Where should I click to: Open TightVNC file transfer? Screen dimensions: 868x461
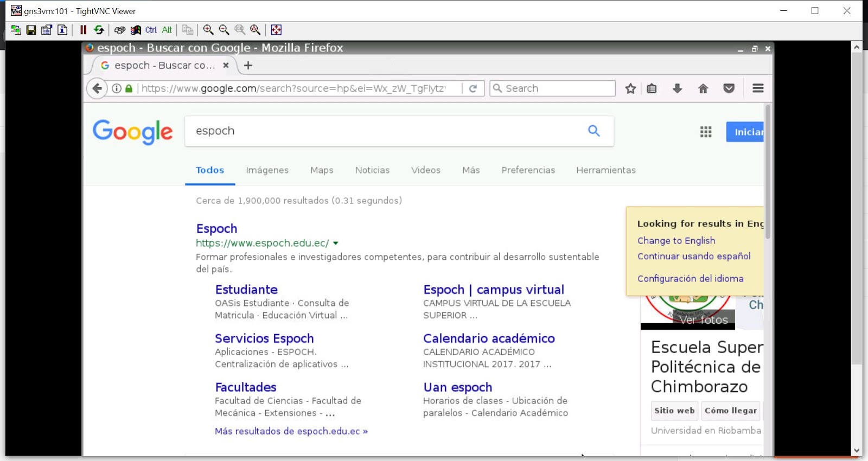188,30
